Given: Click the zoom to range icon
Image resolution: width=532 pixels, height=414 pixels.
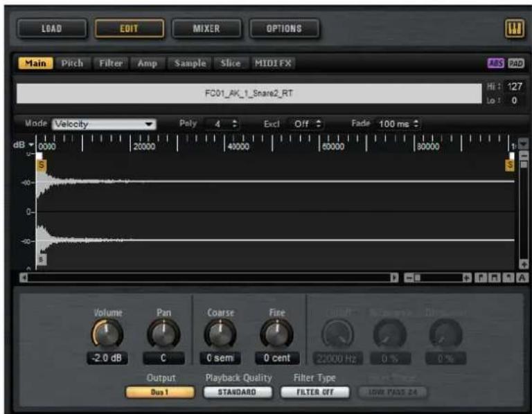Looking at the screenshot, I should pyautogui.click(x=495, y=278).
